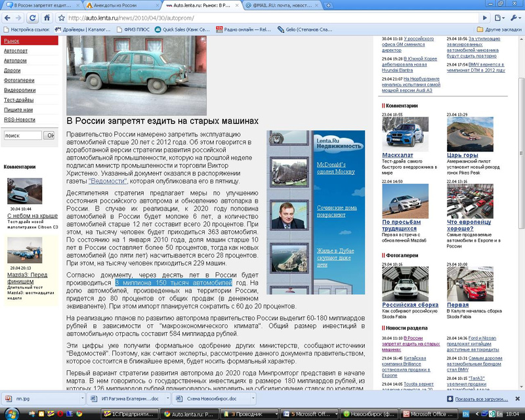525x420 pixels.
Task: Expand the nn.jpg download options arrow
Action: [82, 398]
